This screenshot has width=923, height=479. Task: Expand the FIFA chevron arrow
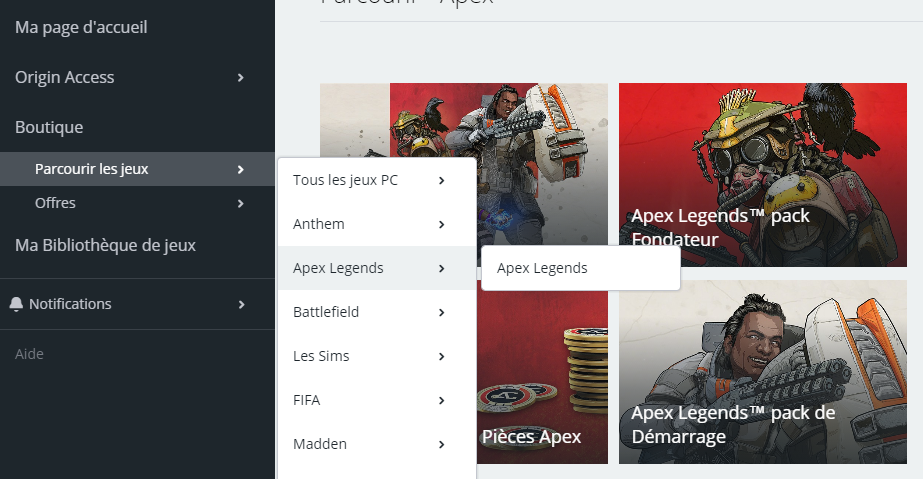(441, 401)
